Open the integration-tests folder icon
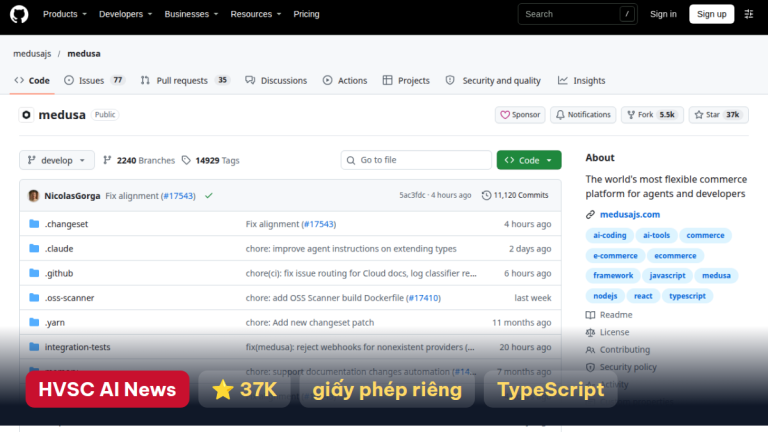Screen dimensions: 768x432 tap(34, 347)
